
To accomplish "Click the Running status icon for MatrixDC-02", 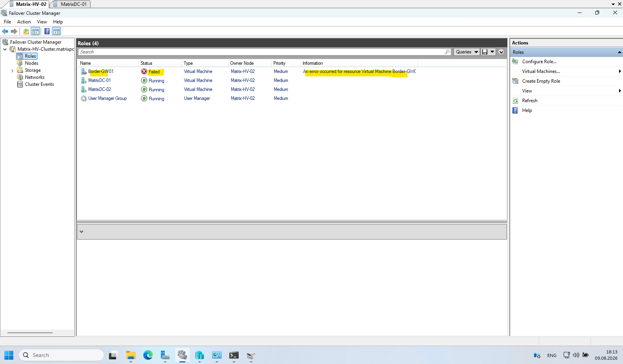I will 144,89.
